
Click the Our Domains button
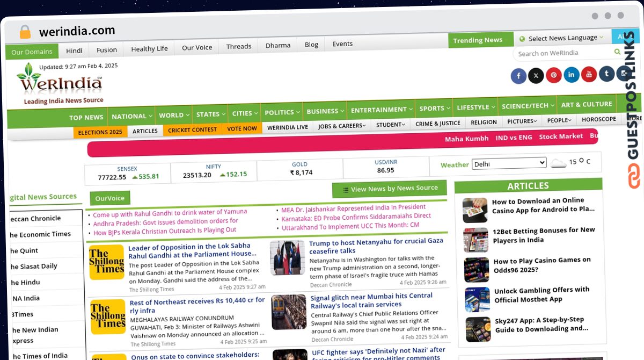coord(32,52)
